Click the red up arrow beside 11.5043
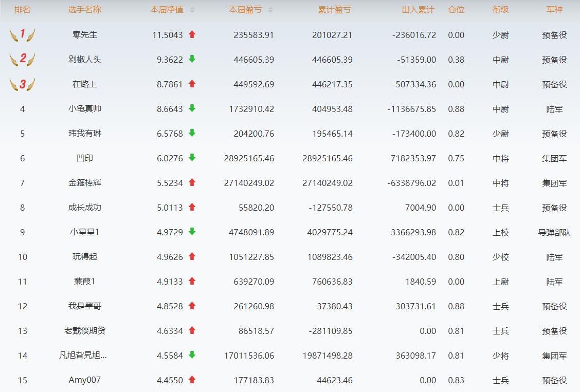 click(x=192, y=34)
